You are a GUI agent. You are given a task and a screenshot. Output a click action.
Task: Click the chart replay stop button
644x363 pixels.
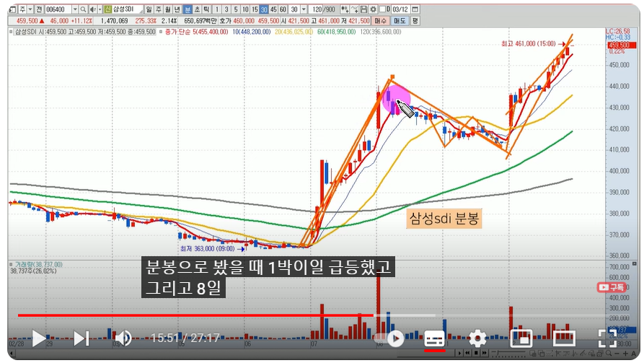(476, 353)
